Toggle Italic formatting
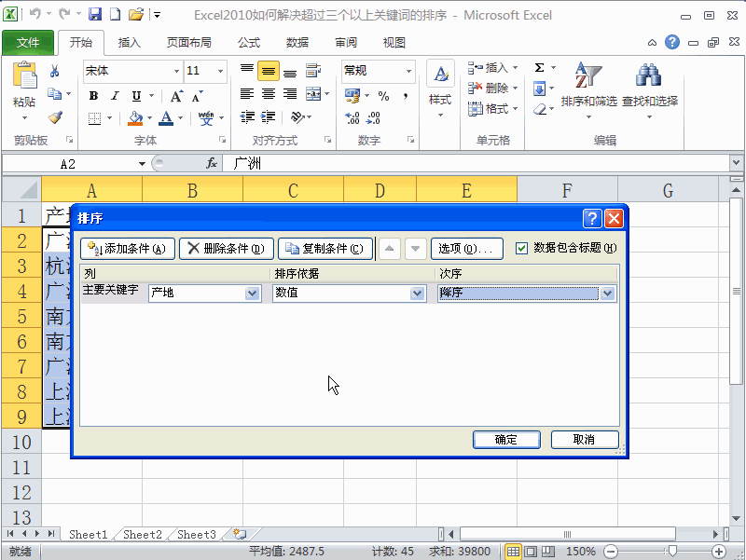This screenshot has width=746, height=560. coord(115,96)
